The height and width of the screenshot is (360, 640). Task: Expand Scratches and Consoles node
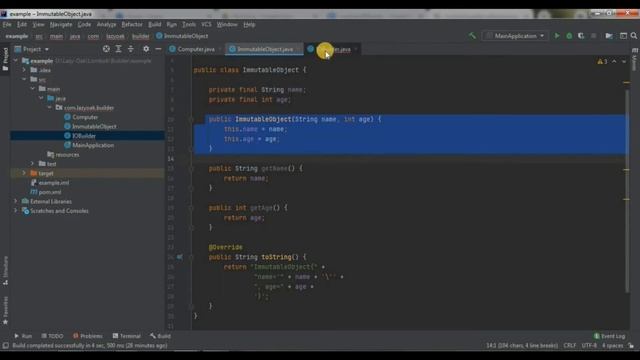pyautogui.click(x=16, y=211)
